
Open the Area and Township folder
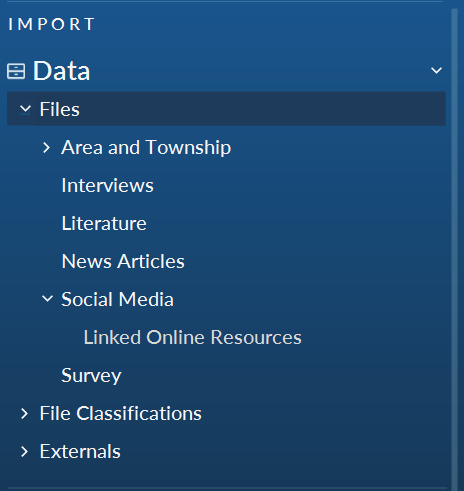(146, 147)
